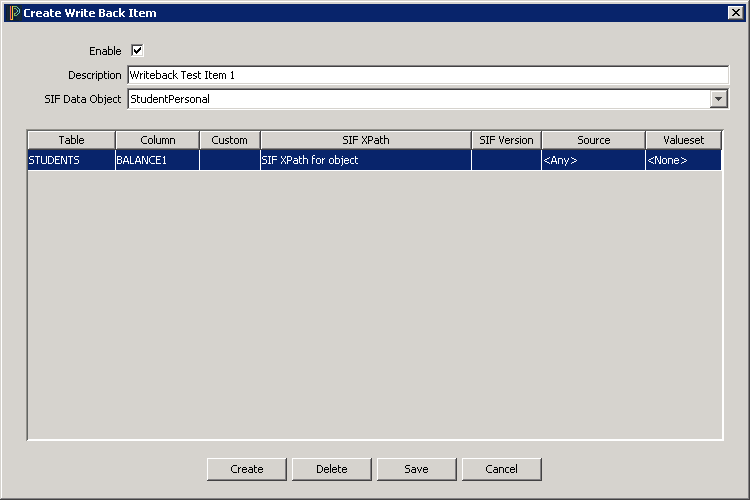The width and height of the screenshot is (750, 500).
Task: Select the STUDENTS table cell
Action: click(71, 160)
